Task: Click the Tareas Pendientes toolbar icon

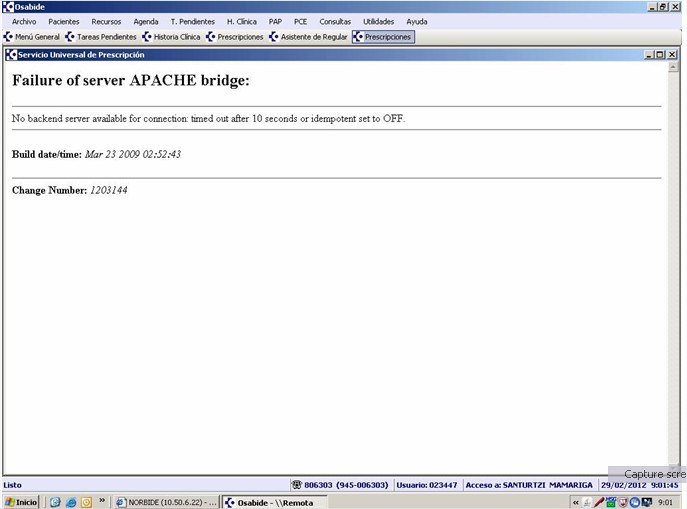Action: pos(71,37)
